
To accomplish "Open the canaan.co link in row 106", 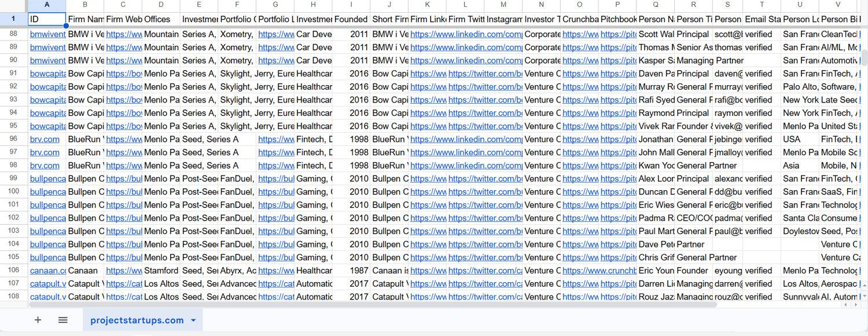I will coord(48,271).
